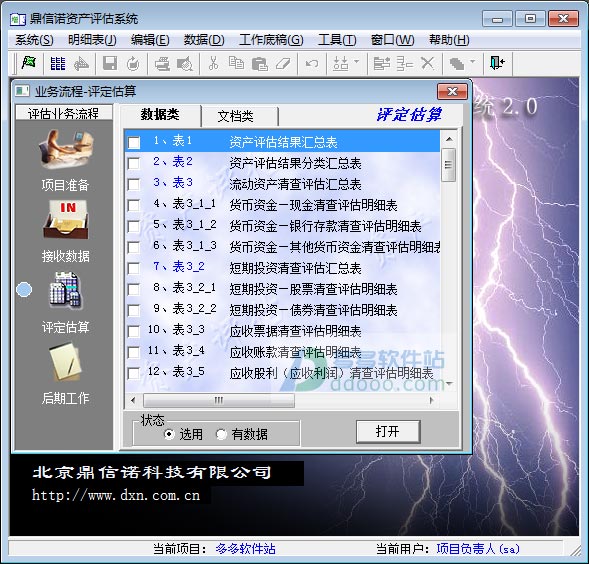Click the vertical scrollbar thumb
Screen dimensions: 589x564
(x=449, y=165)
